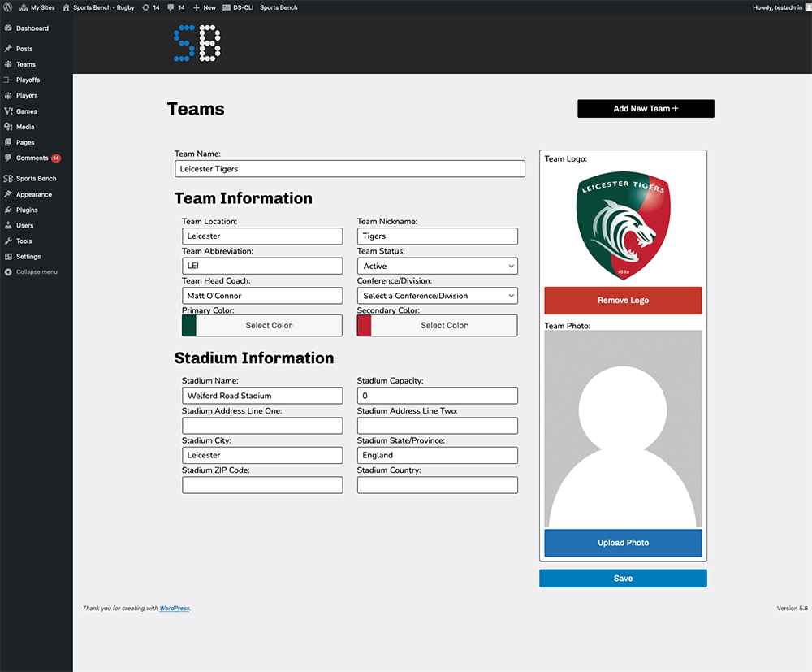Viewport: 812px width, 672px height.
Task: Open Howdy, testadmin account menu
Action: click(x=781, y=7)
